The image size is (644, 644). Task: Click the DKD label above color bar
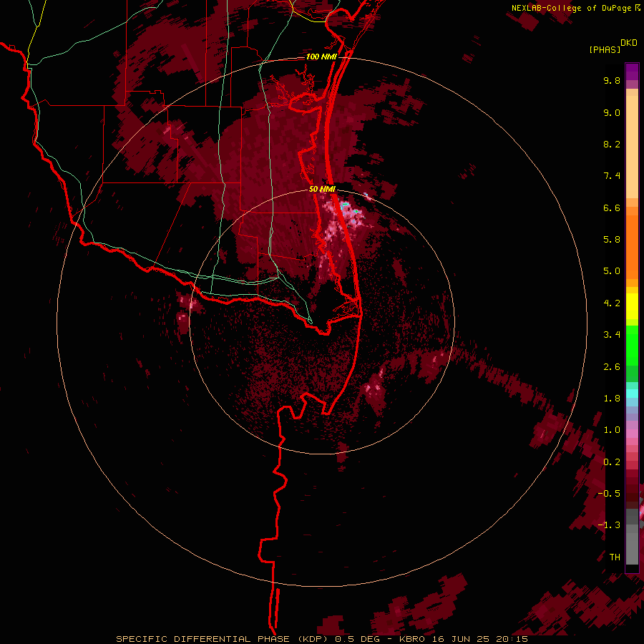pyautogui.click(x=629, y=43)
